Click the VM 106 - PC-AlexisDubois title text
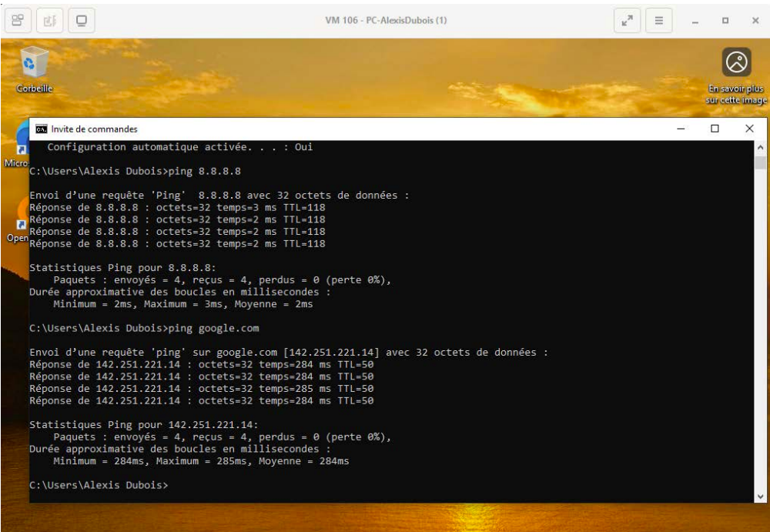The image size is (770, 532). coord(386,21)
